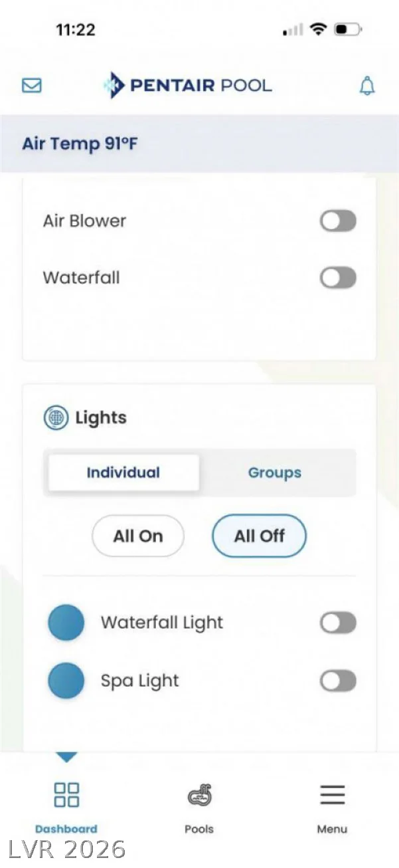This screenshot has height=868, width=399.
Task: Tap the All Off button
Action: coord(259,536)
